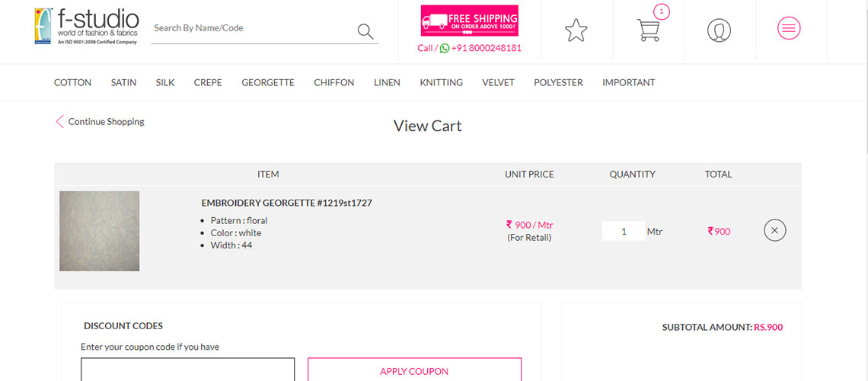Click the row total ₹900

(719, 232)
